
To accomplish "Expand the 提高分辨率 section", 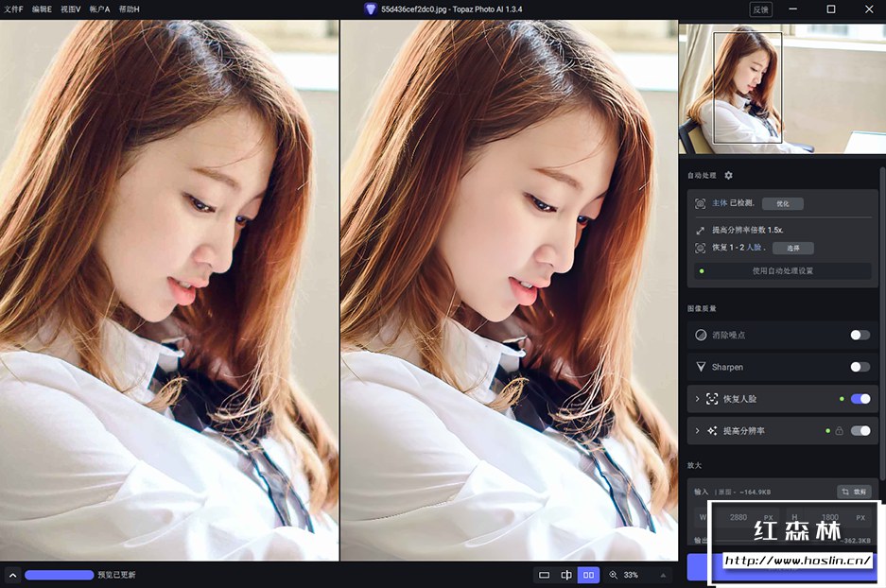I will click(697, 430).
